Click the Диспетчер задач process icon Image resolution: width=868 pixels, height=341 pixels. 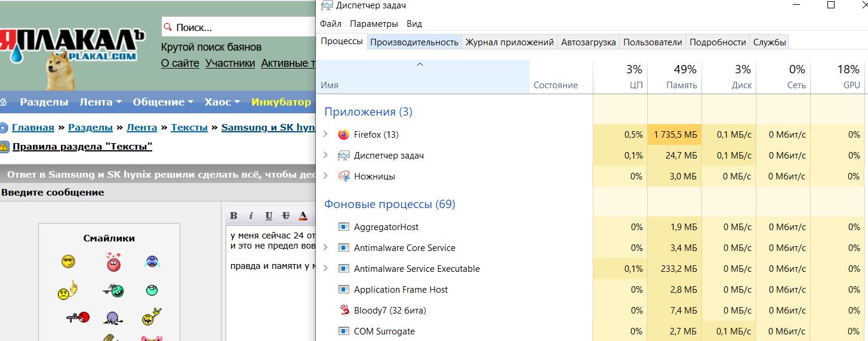point(343,156)
